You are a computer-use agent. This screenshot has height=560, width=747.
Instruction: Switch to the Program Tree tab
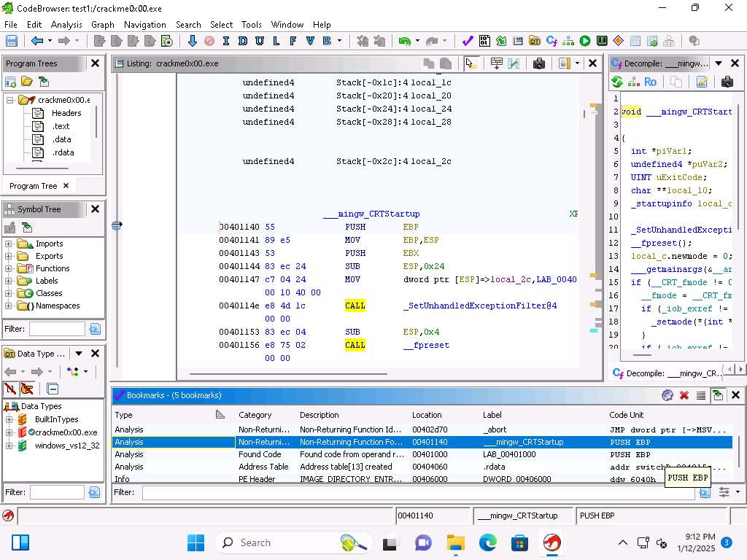click(33, 186)
